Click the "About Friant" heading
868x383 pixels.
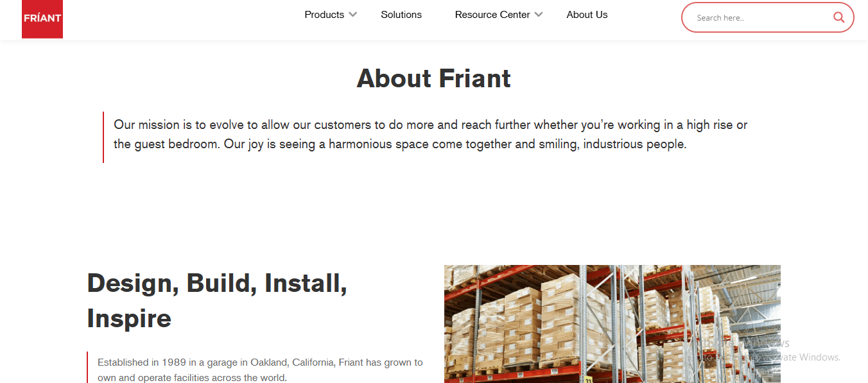[434, 78]
